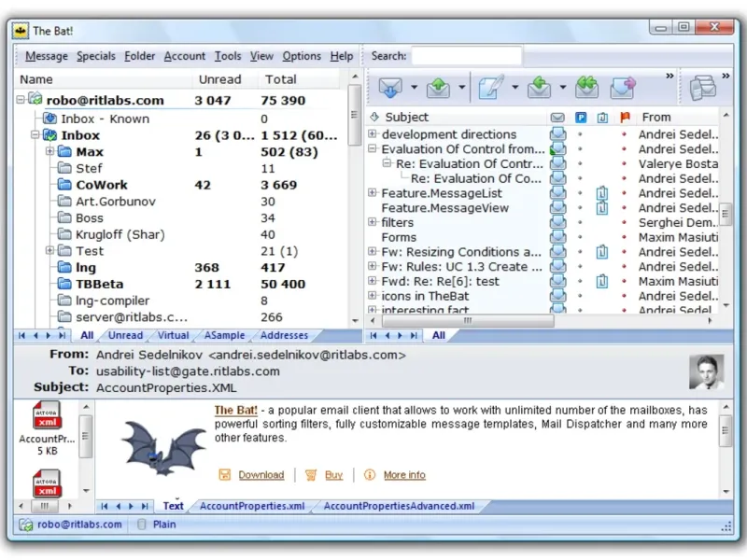Click the AccountPr... xml attachment icon
Image resolution: width=747 pixels, height=560 pixels.
pyautogui.click(x=48, y=416)
